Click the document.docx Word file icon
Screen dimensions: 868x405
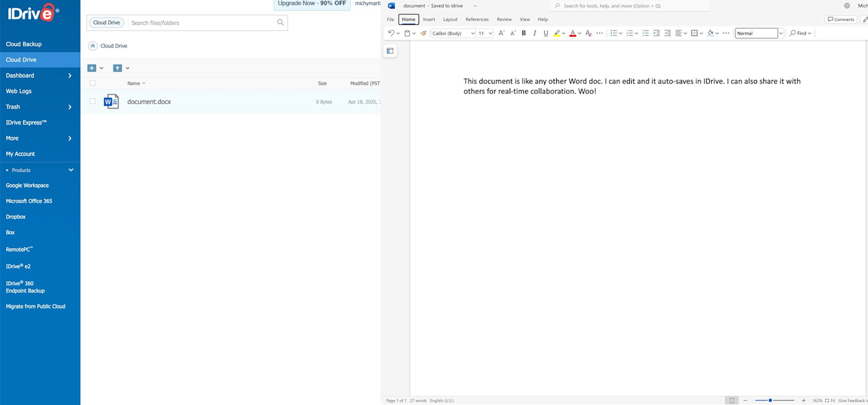111,102
